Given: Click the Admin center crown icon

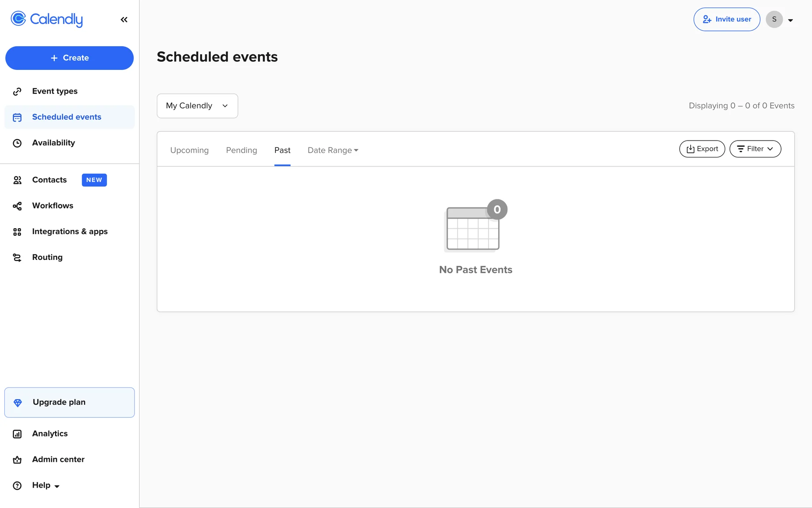Looking at the screenshot, I should click(x=17, y=460).
